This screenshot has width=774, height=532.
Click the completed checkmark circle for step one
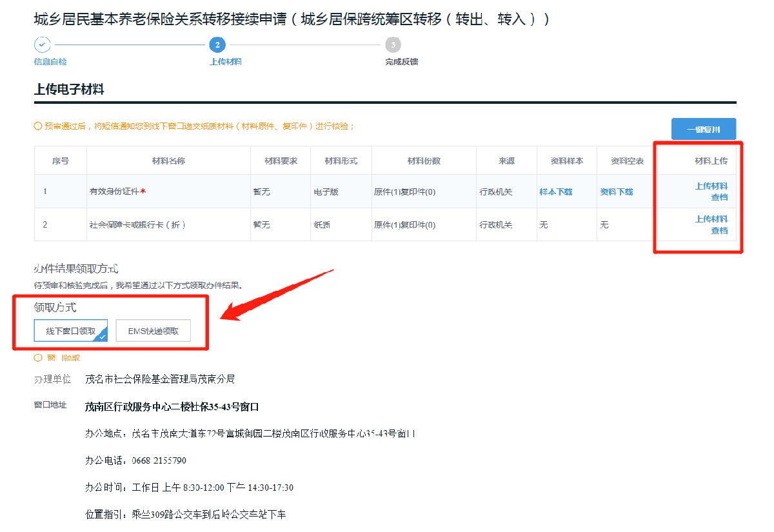(41, 44)
